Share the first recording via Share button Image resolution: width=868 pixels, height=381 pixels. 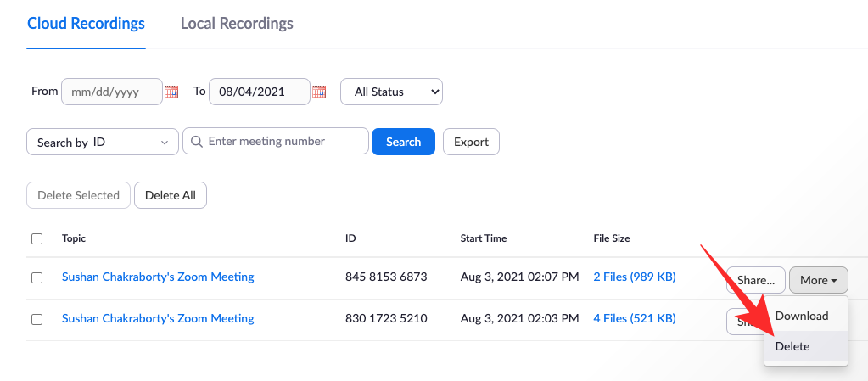755,280
